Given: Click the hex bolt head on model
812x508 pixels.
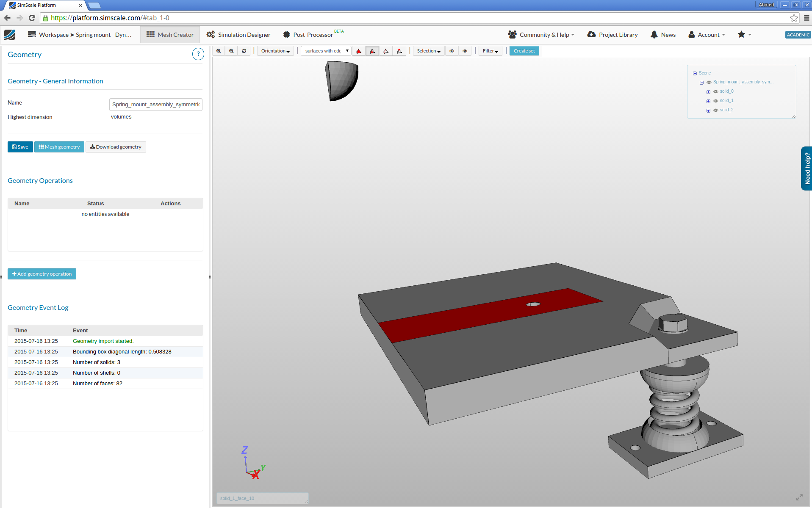Looking at the screenshot, I should click(x=673, y=323).
